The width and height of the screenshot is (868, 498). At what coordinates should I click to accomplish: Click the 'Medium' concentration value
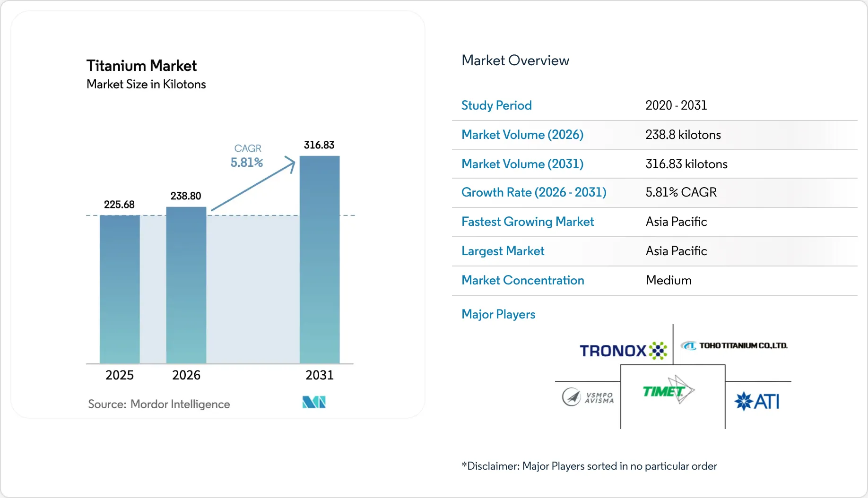coord(668,280)
